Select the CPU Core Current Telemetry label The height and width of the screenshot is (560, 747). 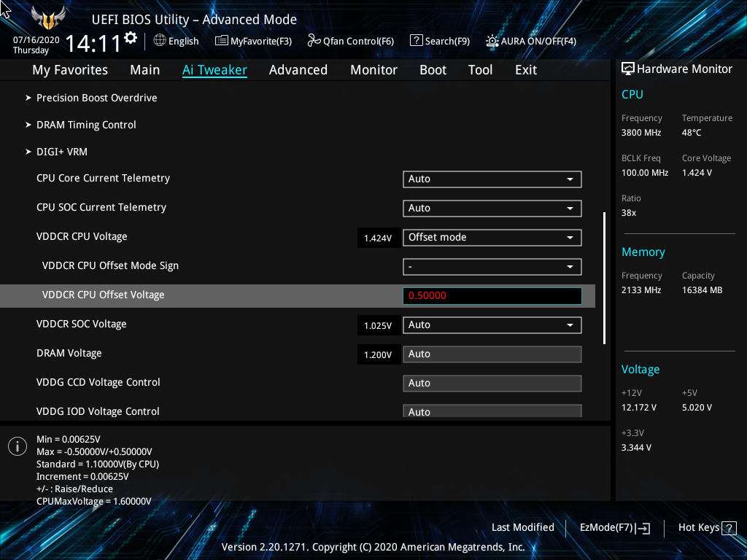coord(104,178)
